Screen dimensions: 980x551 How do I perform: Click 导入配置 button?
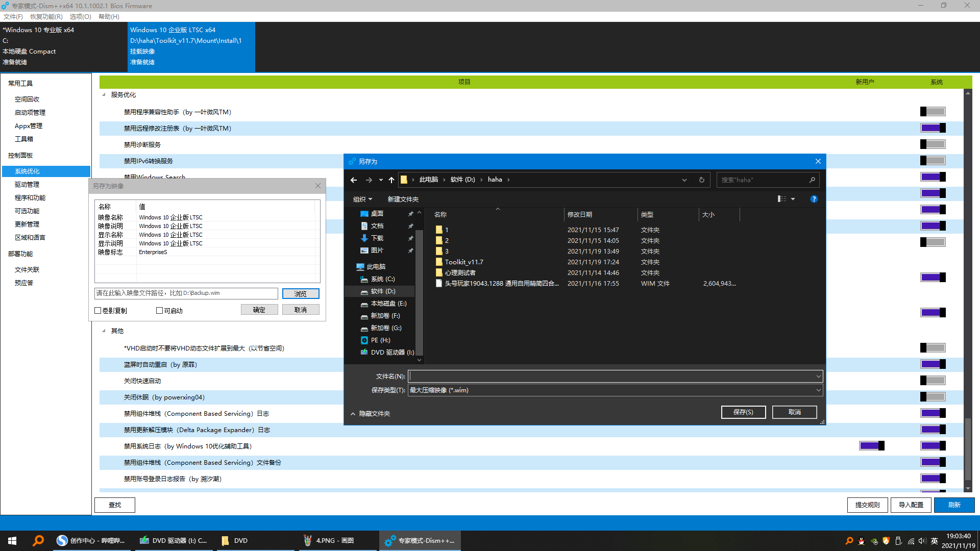pos(911,505)
